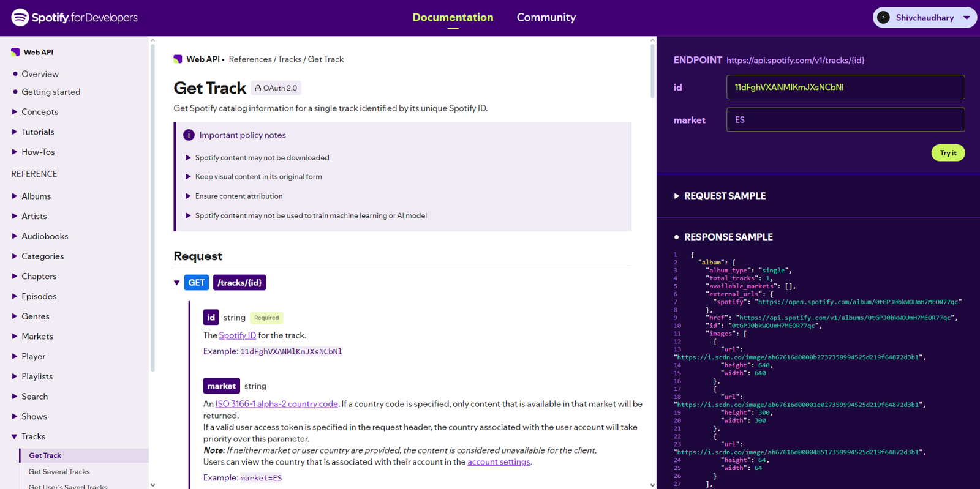This screenshot has height=489, width=980.
Task: Expand the Player reference section
Action: click(28, 356)
